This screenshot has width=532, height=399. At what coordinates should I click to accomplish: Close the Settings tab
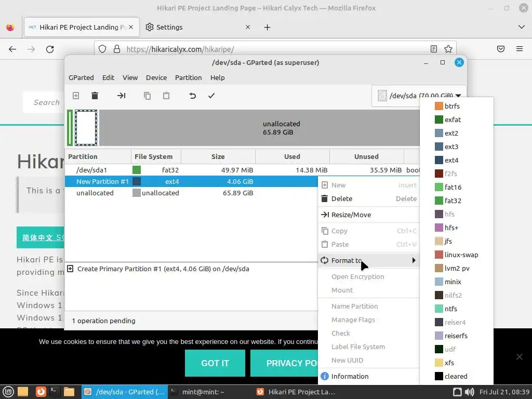pos(248,27)
